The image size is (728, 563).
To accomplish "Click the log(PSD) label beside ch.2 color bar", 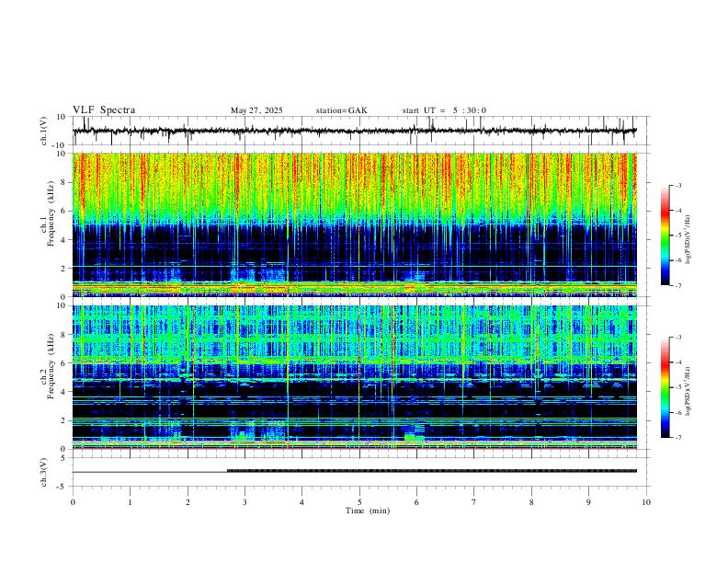I will tap(688, 392).
